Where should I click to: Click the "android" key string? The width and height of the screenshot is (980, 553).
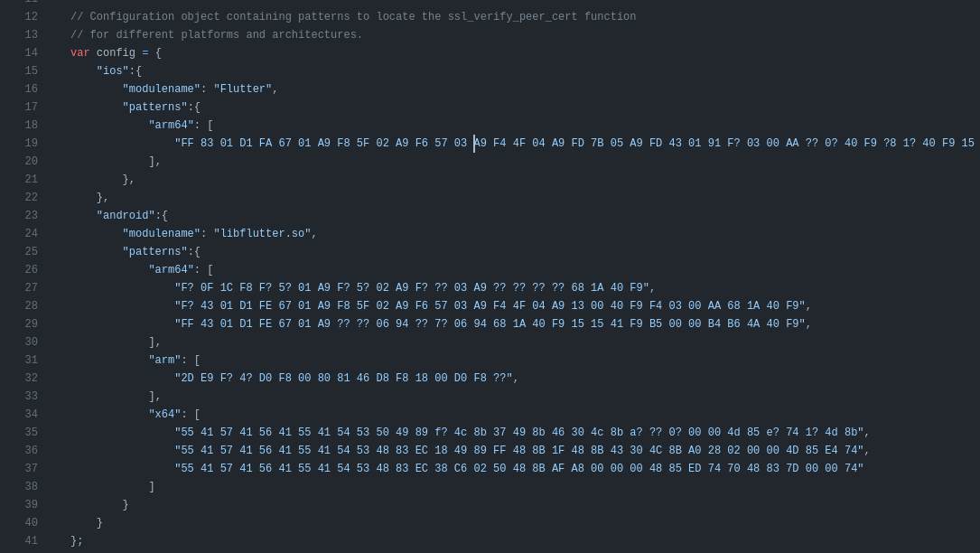pos(126,216)
